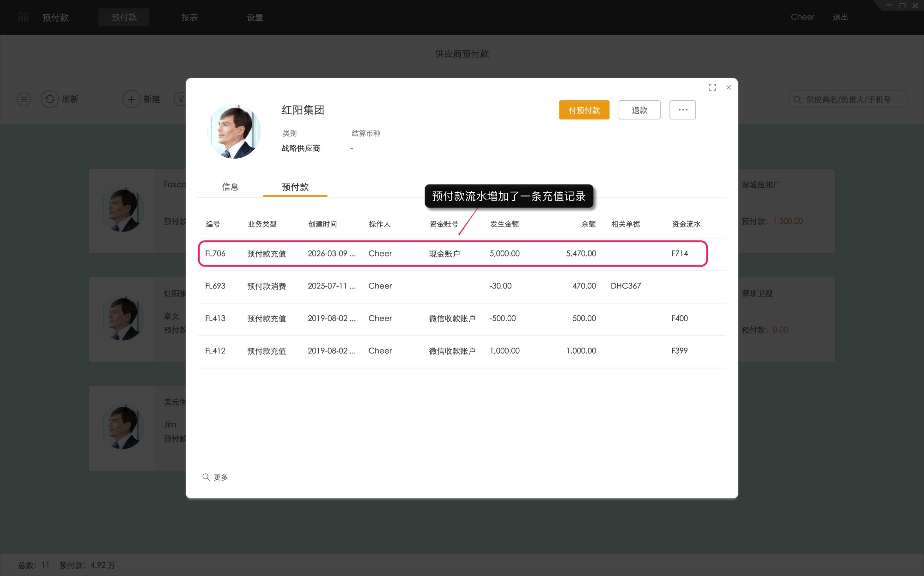Open the filter icon beside 新建
Image resolution: width=924 pixels, height=576 pixels.
(x=180, y=99)
